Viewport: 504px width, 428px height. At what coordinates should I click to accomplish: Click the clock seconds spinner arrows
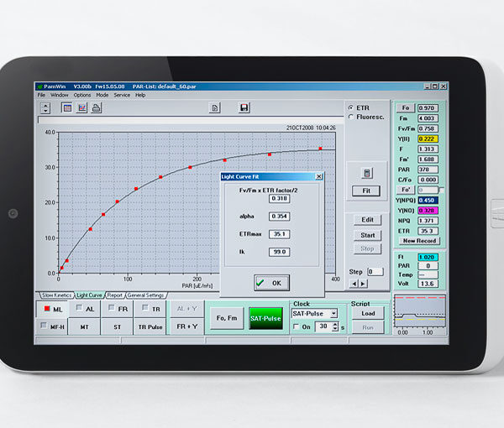click(335, 326)
